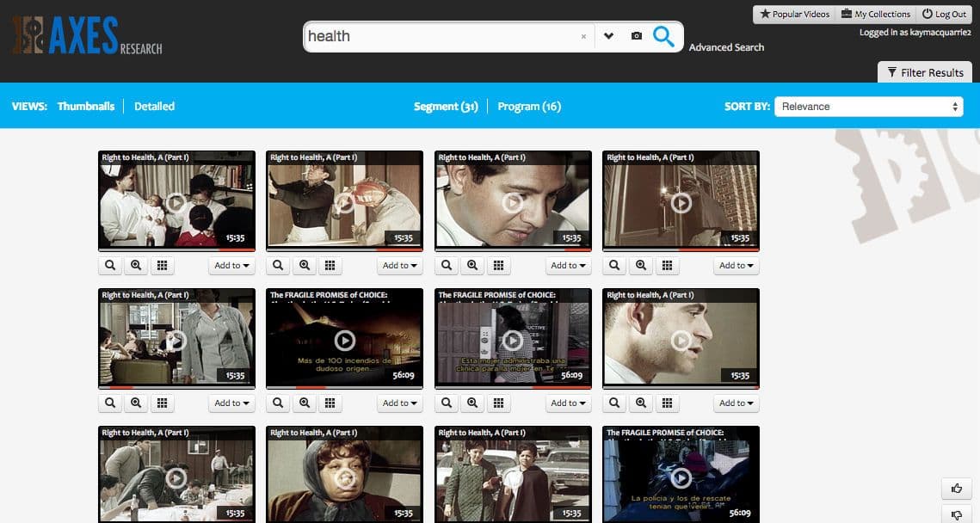Click grid icon under man looking down close-up
Screen dimensions: 980x523
(x=498, y=266)
